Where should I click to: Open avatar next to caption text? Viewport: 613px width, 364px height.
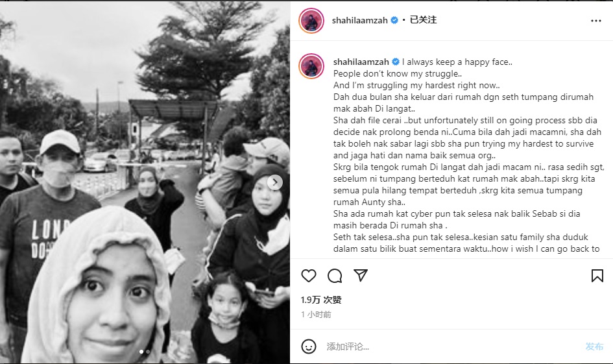(311, 66)
